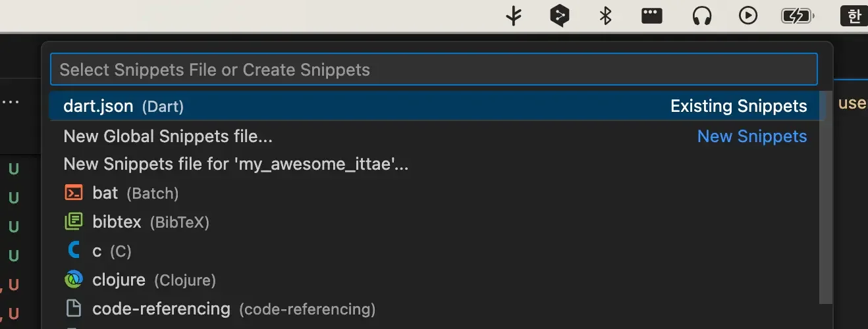
Task: Select New Snippets file for 'my_awesome_ittae'
Action: coord(435,164)
